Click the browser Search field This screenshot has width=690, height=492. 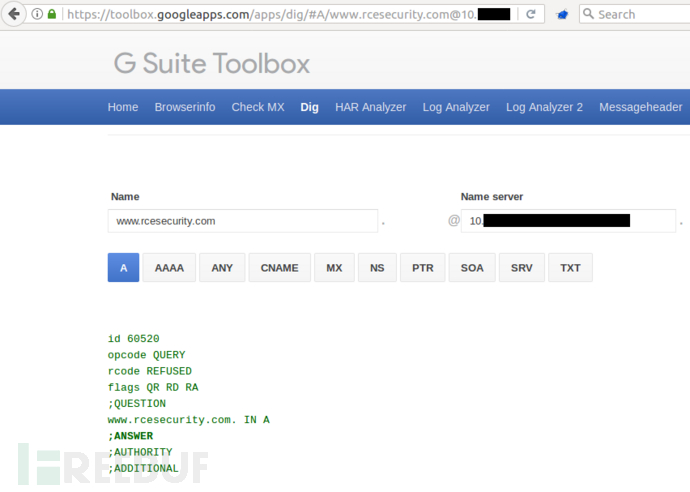click(635, 14)
